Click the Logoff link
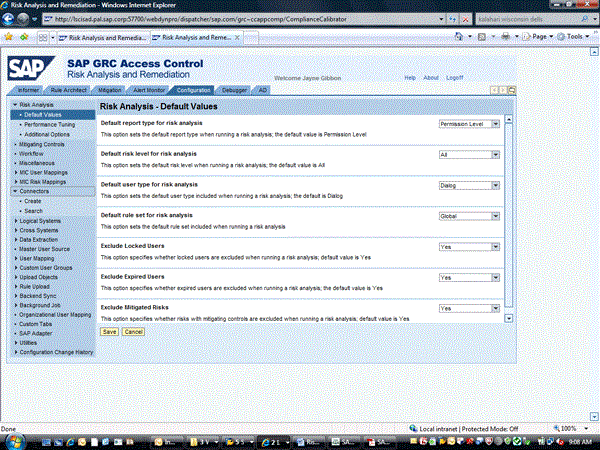Screen dimensions: 600x450 (455, 77)
